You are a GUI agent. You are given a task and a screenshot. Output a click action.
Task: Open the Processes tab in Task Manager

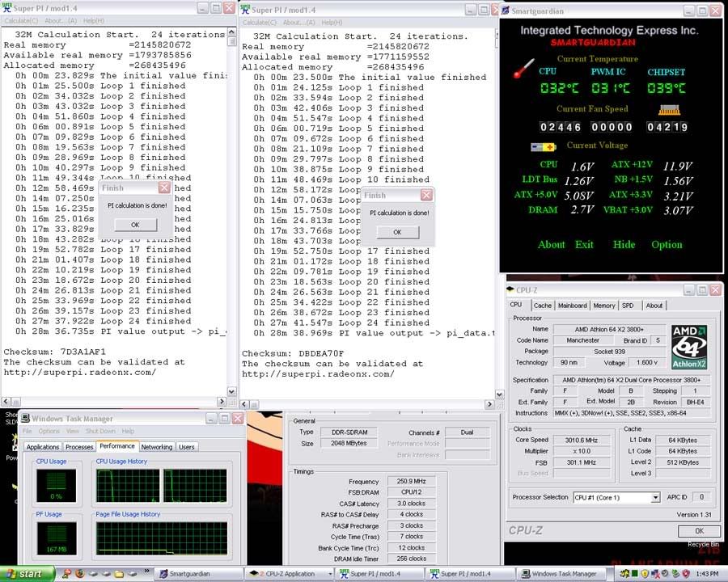point(79,447)
